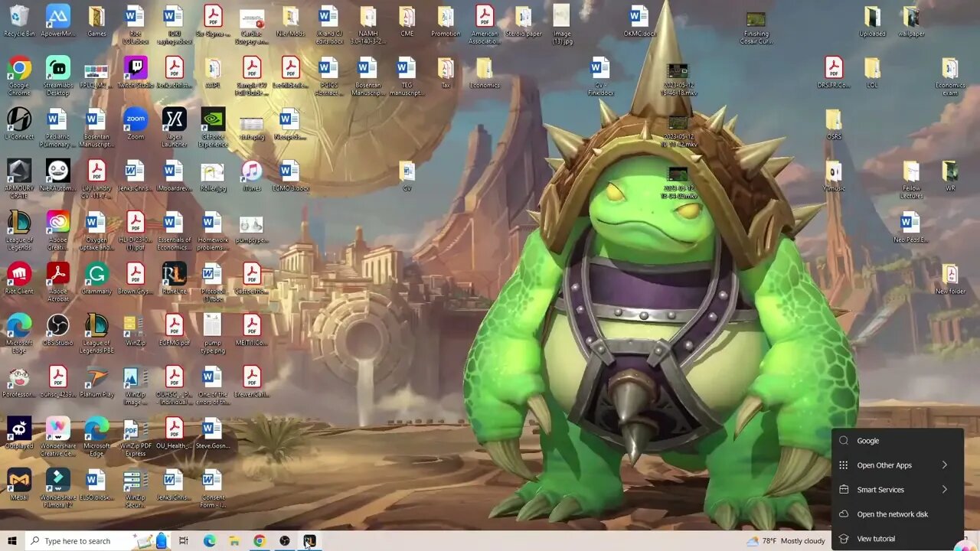Image resolution: width=980 pixels, height=551 pixels.
Task: Open Microsoft Edge from the taskbar
Action: point(209,541)
